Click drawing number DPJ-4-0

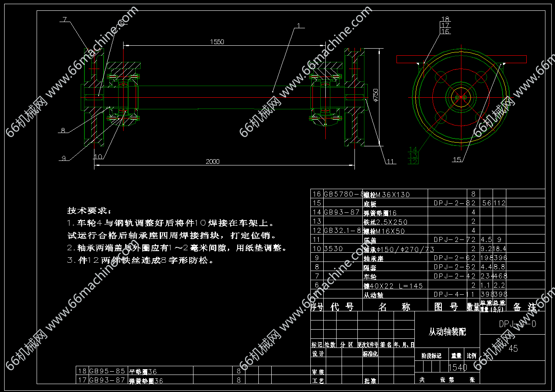click(517, 324)
